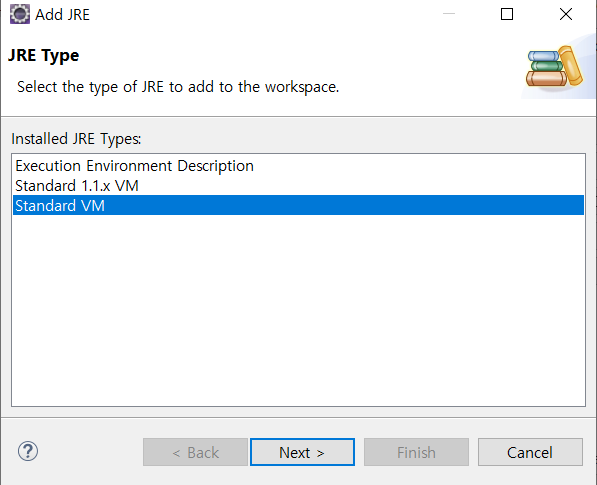
Task: Click the Next > button
Action: pyautogui.click(x=302, y=452)
